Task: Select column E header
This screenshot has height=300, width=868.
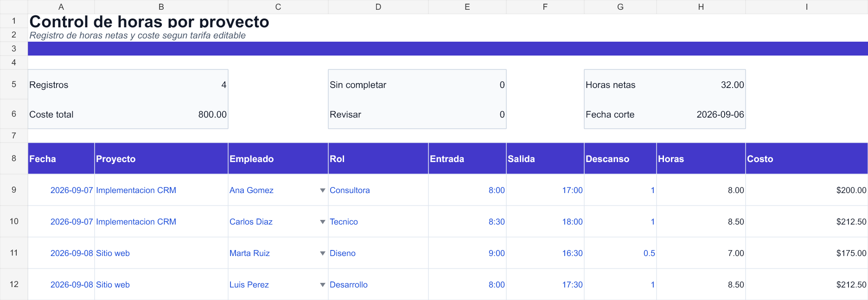Action: tap(467, 7)
